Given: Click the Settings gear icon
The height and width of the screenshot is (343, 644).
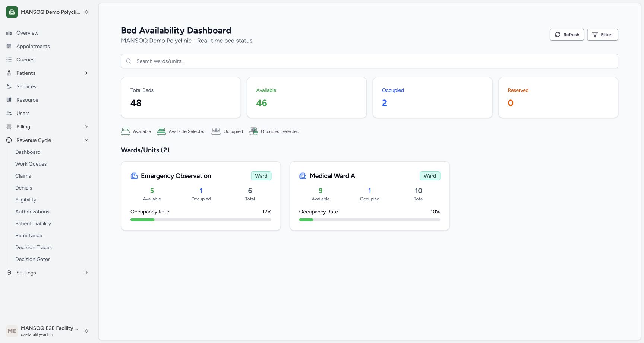Looking at the screenshot, I should tap(9, 273).
